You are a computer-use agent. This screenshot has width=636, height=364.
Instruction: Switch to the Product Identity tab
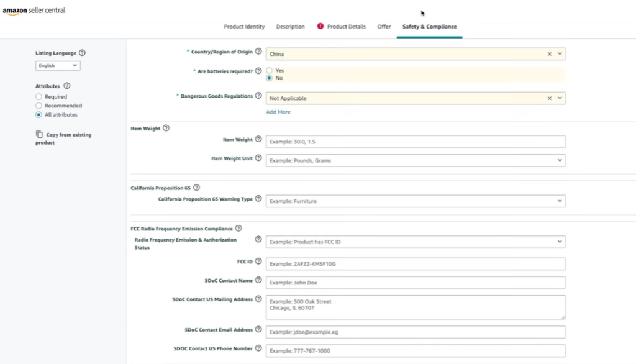tap(244, 26)
